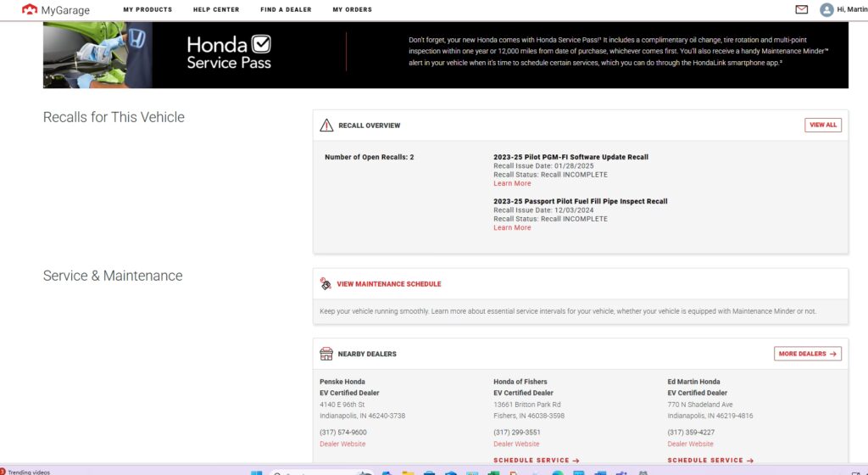
Task: Visit the Penske Honda dealer website
Action: point(342,444)
